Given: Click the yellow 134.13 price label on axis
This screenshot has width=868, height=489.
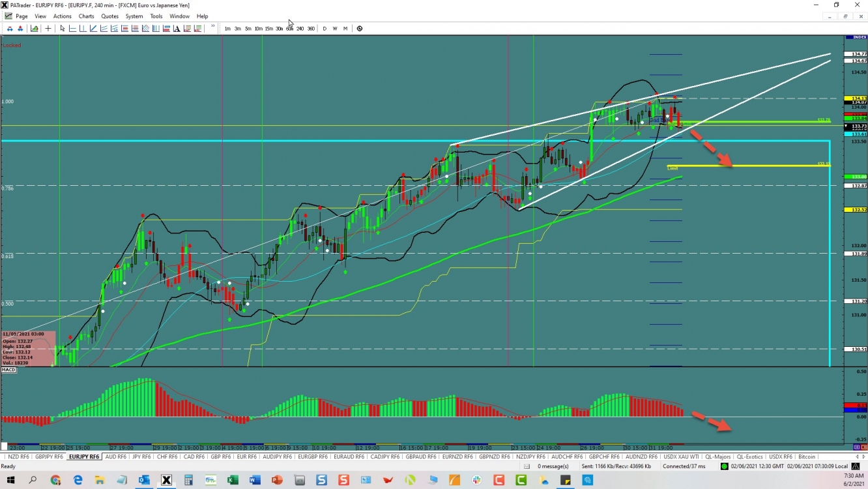Looking at the screenshot, I should (856, 98).
